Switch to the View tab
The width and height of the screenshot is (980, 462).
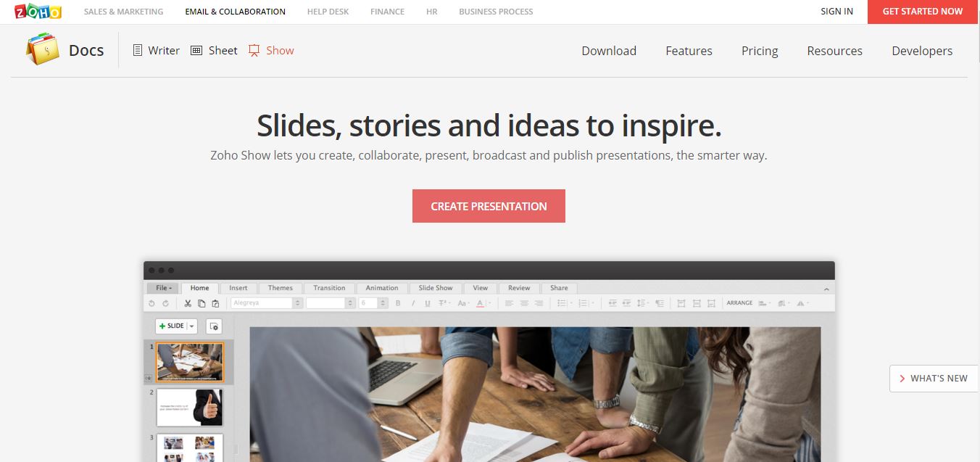(x=481, y=288)
